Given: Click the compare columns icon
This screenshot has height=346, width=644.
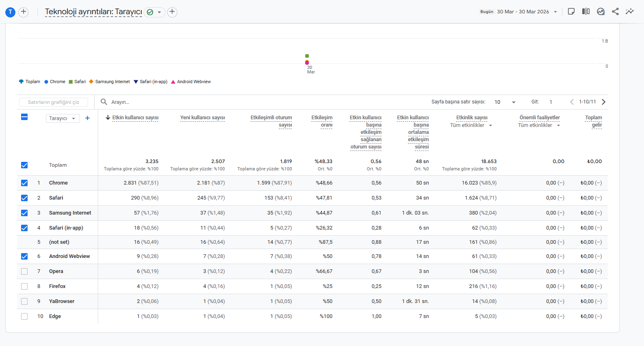Looking at the screenshot, I should coord(586,11).
